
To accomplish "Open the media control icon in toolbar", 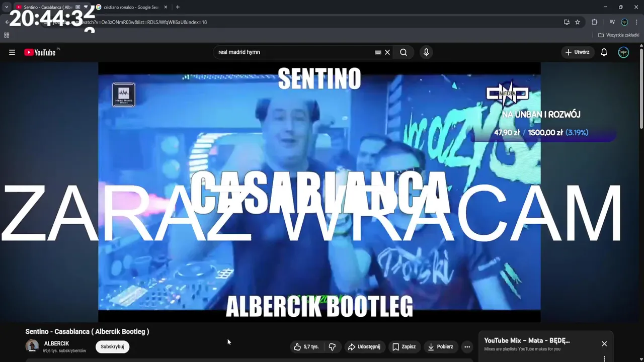I will pos(612,22).
